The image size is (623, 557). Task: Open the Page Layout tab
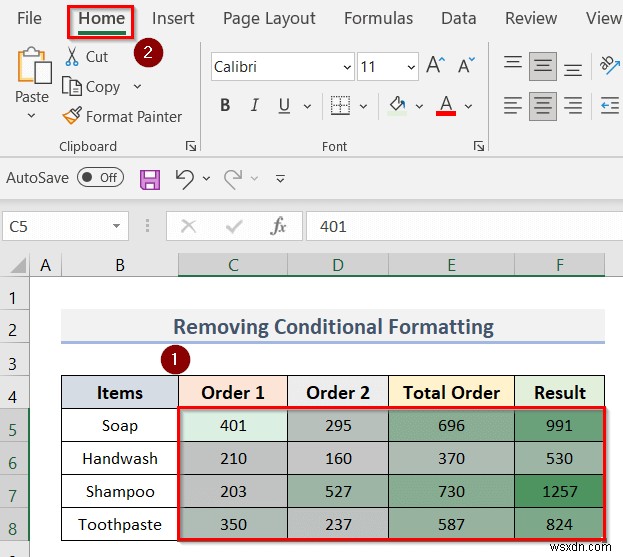(x=269, y=18)
